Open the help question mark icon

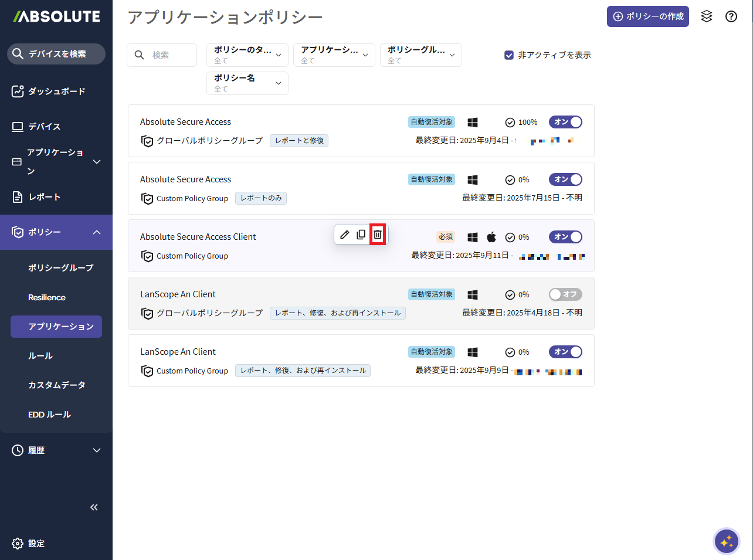[x=731, y=16]
